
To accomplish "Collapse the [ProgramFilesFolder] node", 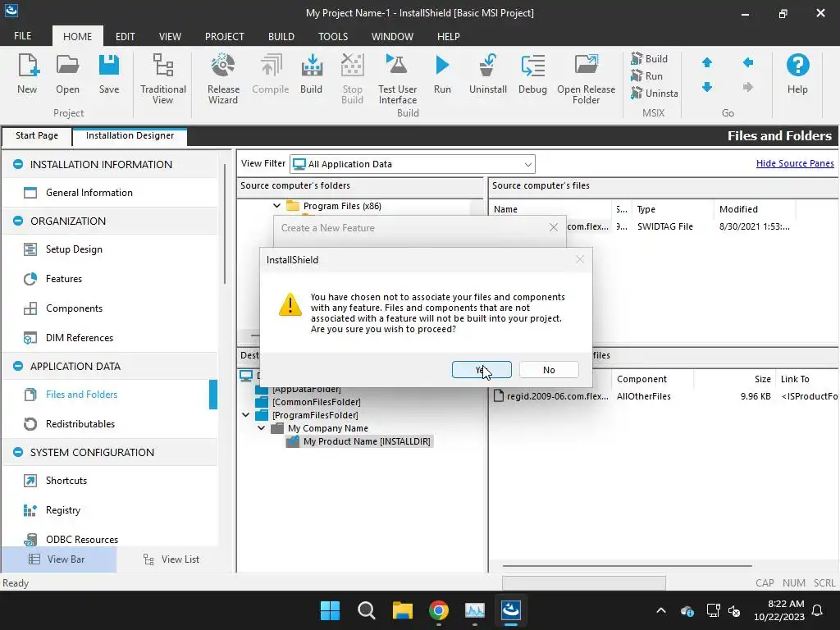I will [246, 414].
